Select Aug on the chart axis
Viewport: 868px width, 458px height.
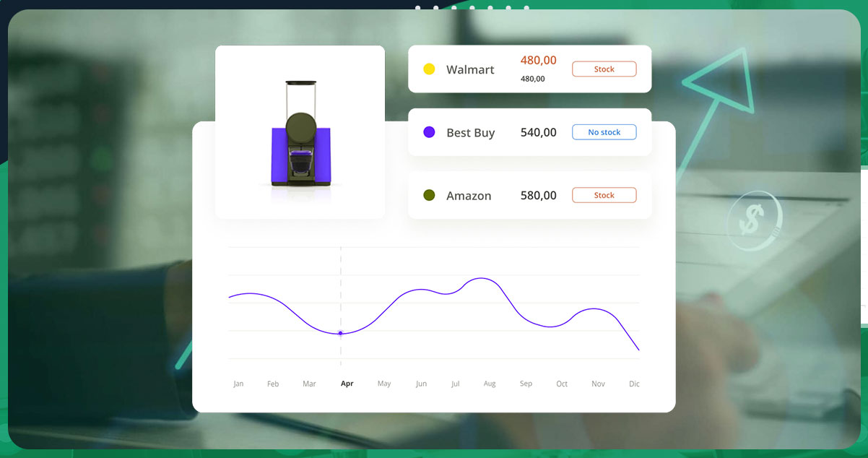490,384
